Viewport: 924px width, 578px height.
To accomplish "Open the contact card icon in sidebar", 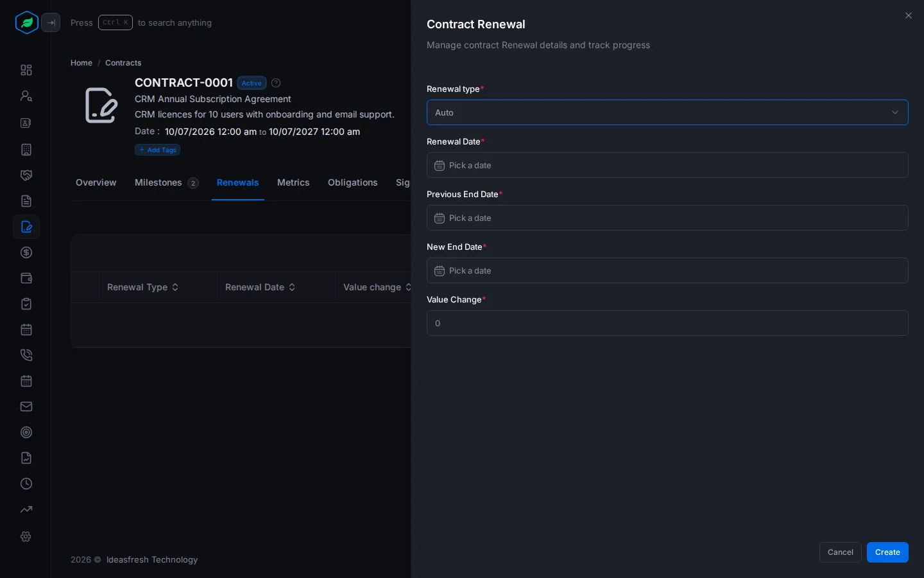I will [26, 123].
